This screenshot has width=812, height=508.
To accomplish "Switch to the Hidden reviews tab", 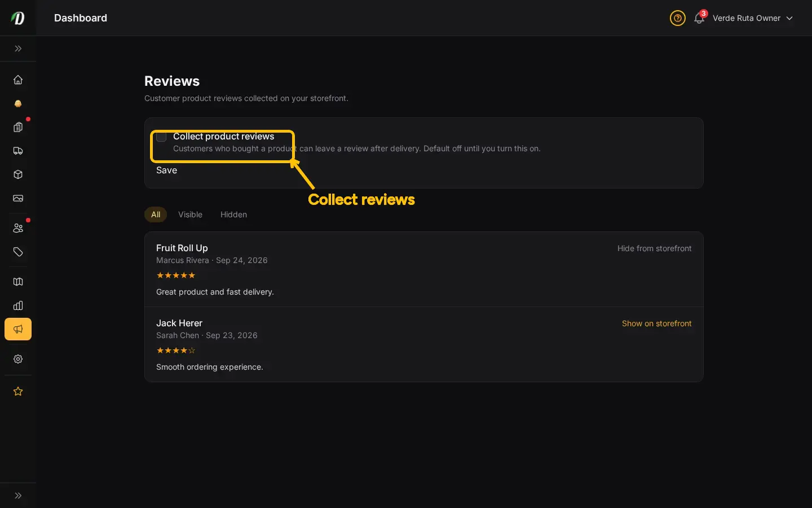I will coord(233,214).
